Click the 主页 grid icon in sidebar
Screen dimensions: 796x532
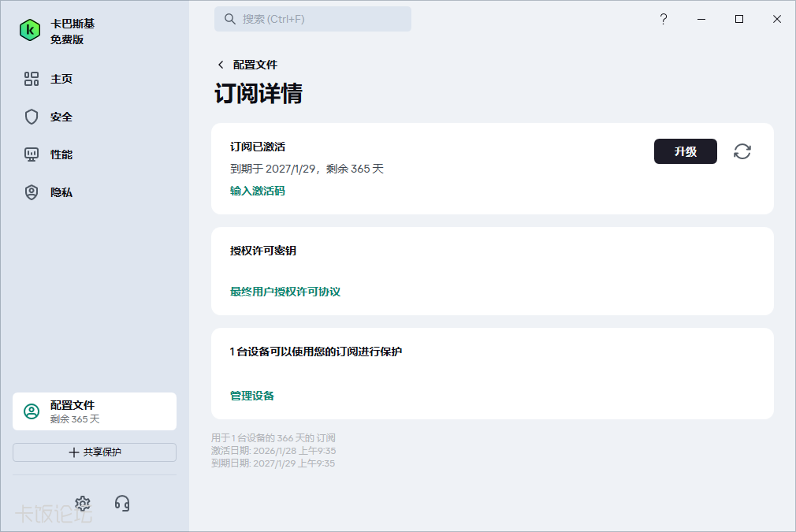pyautogui.click(x=32, y=79)
